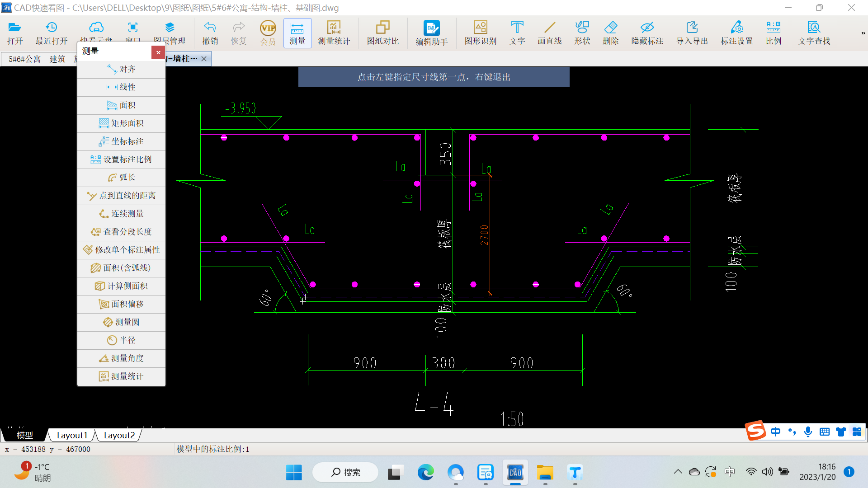Show hidden system tray icons
This screenshot has width=868, height=488.
pos(678,472)
